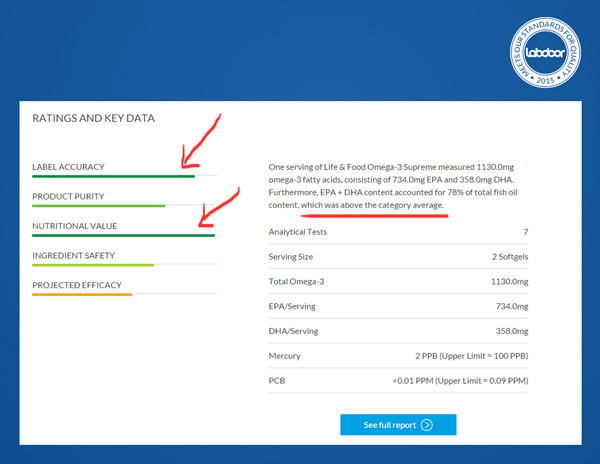Click the Labdoor quality seal badge
Viewport: 600px width, 464px height.
point(545,52)
